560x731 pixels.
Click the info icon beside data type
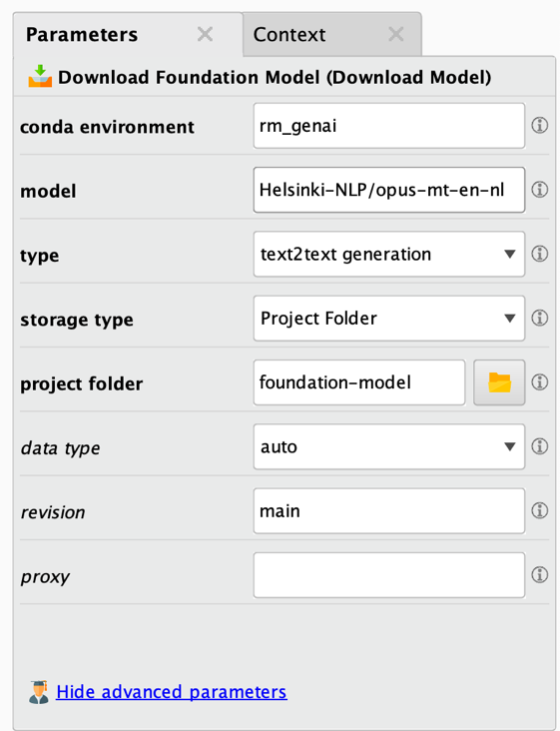539,446
